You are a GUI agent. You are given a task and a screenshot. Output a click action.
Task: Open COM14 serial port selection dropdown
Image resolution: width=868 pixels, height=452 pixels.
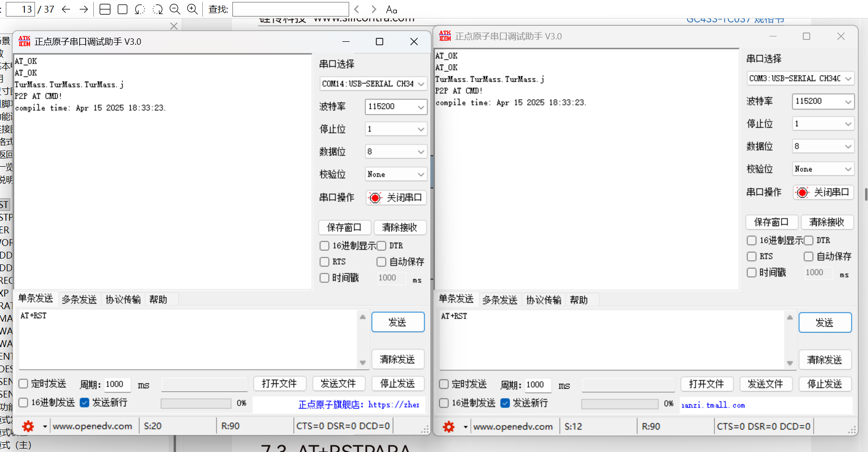pos(373,84)
